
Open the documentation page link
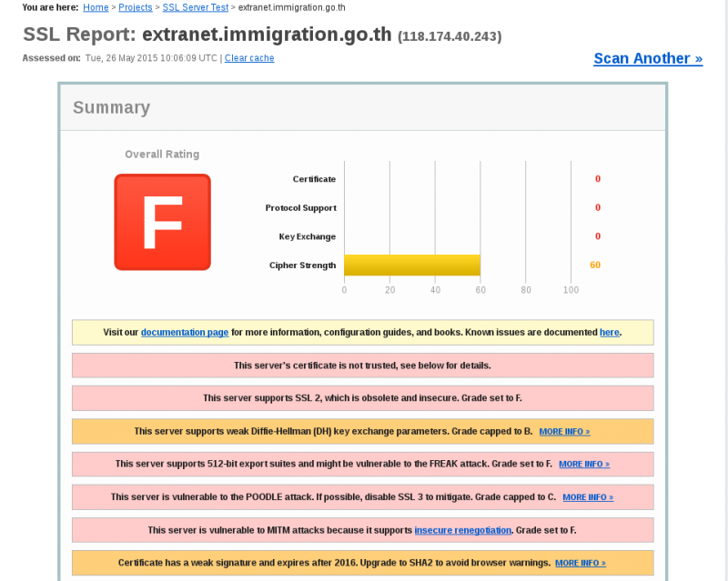(x=185, y=333)
